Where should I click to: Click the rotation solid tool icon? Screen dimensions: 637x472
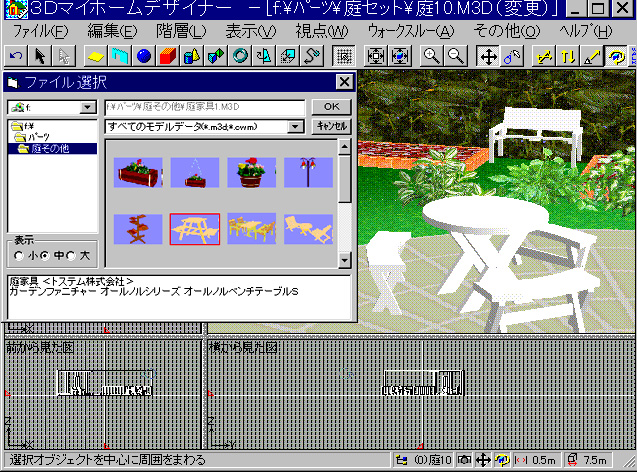click(x=264, y=56)
